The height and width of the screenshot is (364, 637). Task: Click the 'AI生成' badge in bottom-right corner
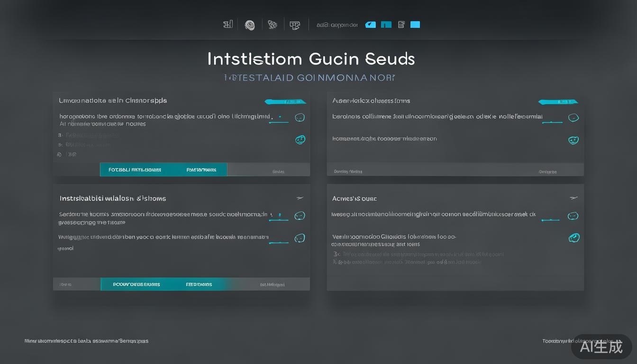pos(601,346)
